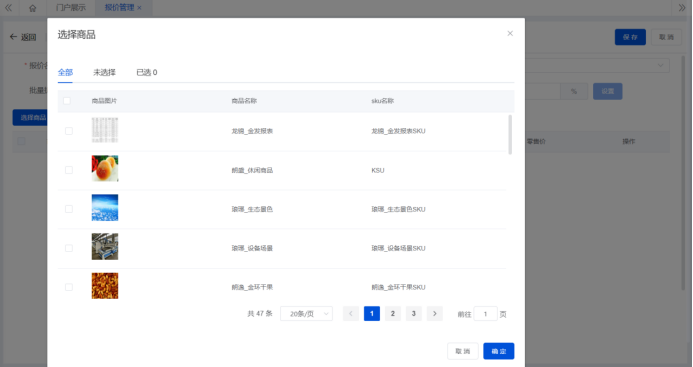This screenshot has width=693, height=367.
Task: Open the peach image thumbnail
Action: coord(105,168)
